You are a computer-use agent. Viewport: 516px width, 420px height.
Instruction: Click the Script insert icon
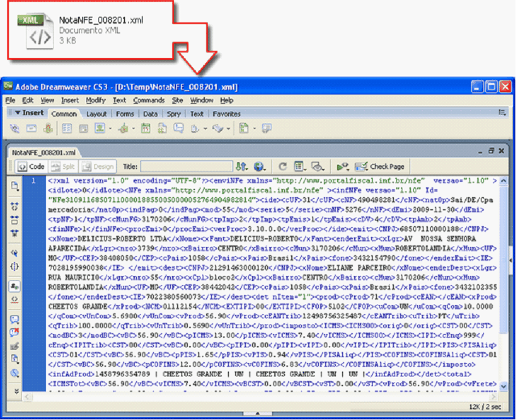point(218,128)
